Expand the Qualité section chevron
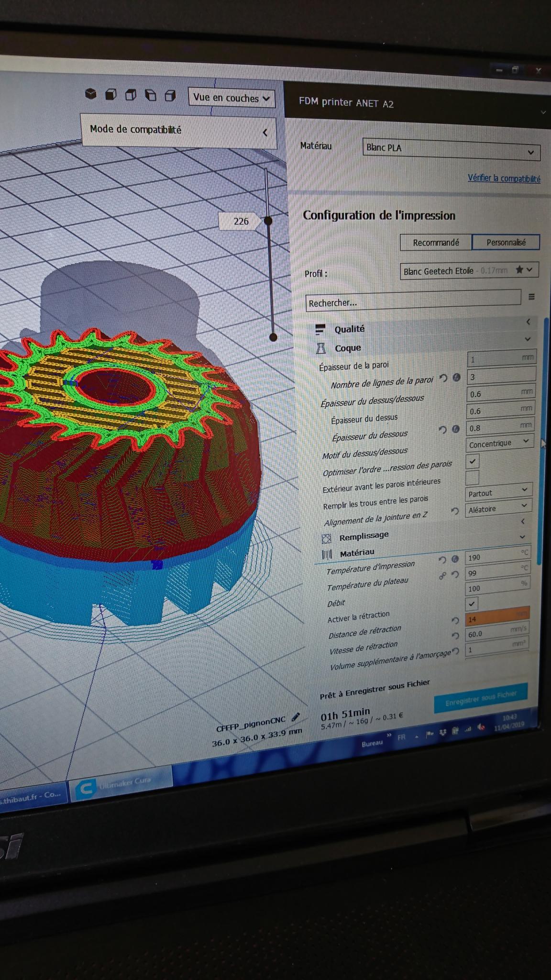Screen dimensions: 551x980 [529, 322]
